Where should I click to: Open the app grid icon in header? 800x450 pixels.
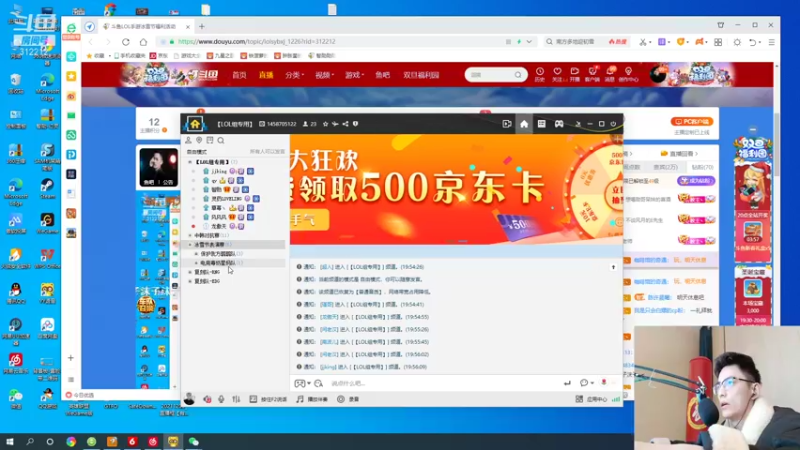[541, 124]
